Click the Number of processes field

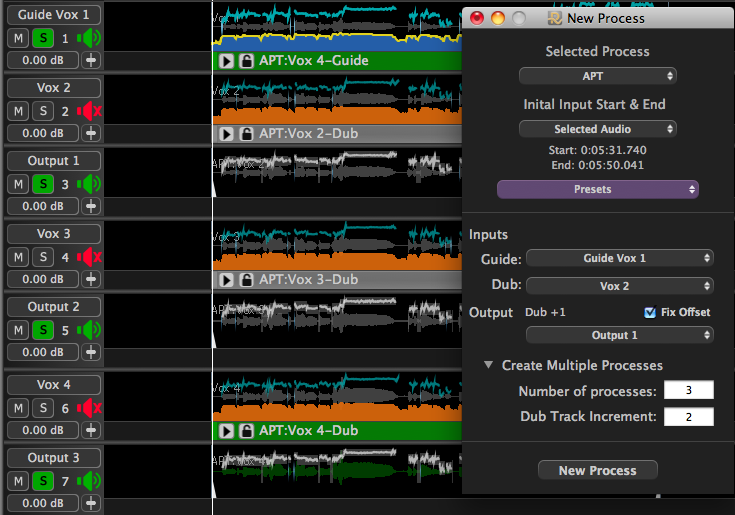click(x=687, y=390)
